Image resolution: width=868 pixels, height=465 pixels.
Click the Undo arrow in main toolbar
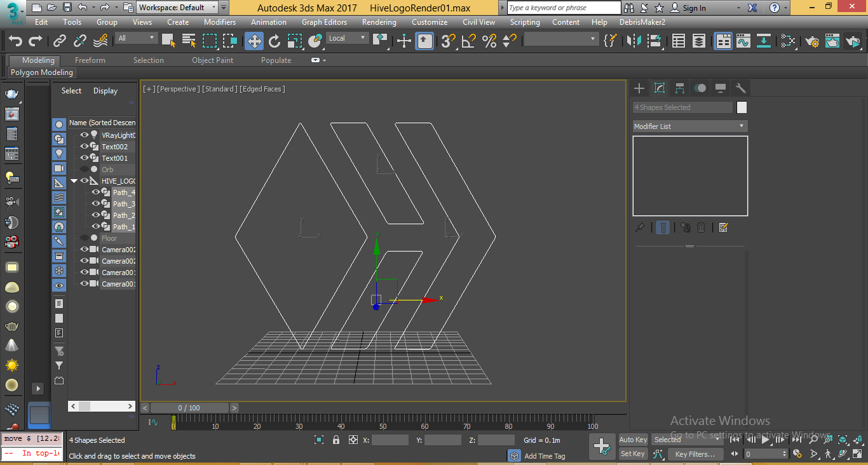15,41
